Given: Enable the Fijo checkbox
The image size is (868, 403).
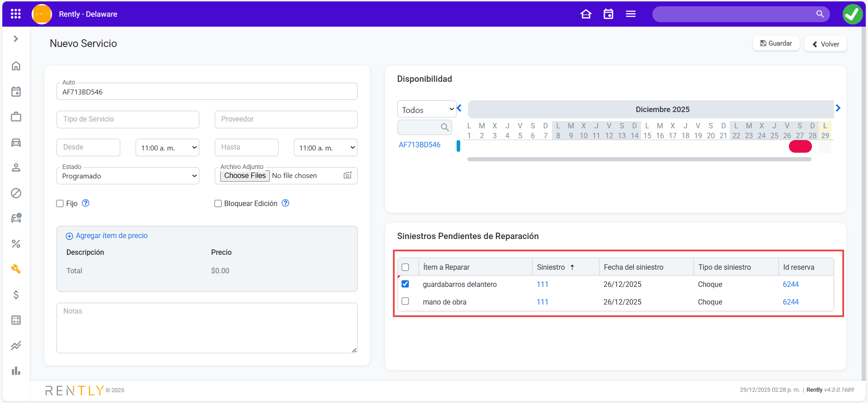Looking at the screenshot, I should [60, 203].
